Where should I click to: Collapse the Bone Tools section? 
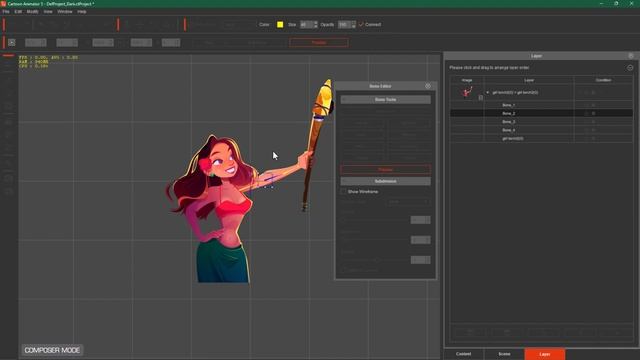[385, 100]
